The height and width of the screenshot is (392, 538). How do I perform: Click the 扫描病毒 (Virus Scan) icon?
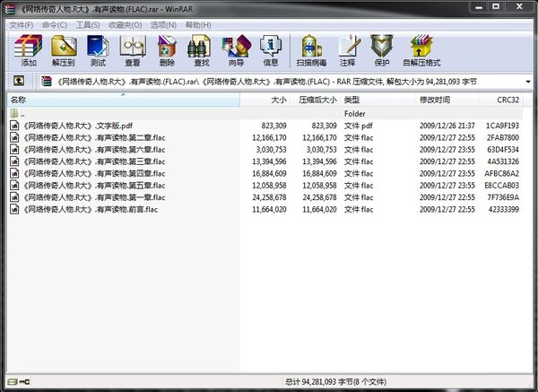(311, 50)
